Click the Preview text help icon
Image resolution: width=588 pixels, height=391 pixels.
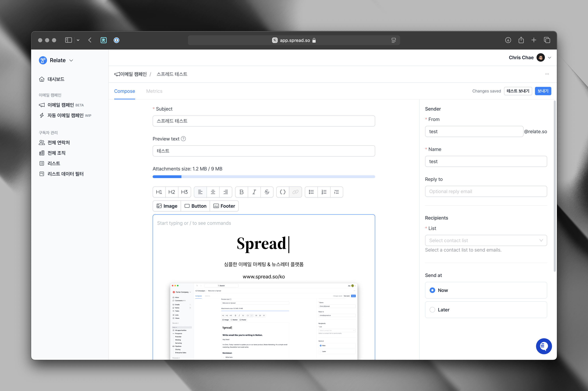click(183, 139)
